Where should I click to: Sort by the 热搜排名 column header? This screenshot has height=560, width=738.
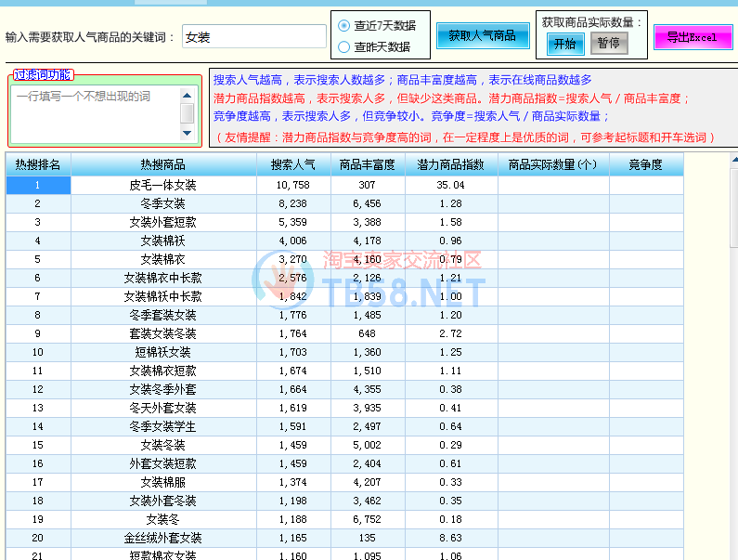click(38, 165)
